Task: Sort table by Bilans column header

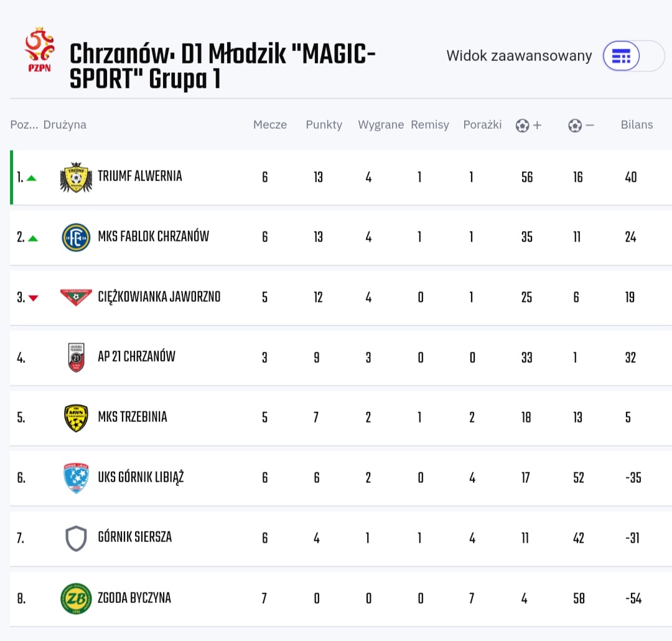Action: (637, 124)
